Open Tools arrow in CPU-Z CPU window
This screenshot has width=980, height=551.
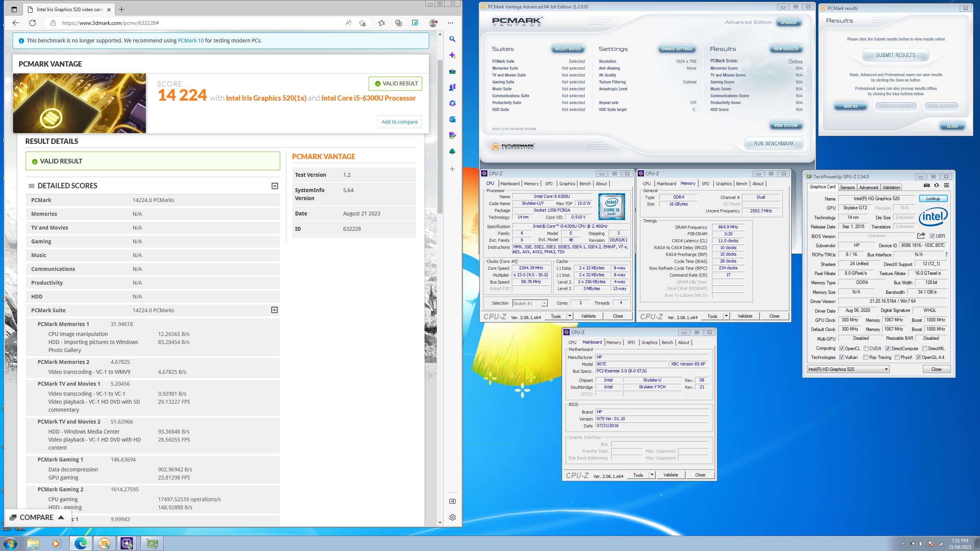point(570,316)
